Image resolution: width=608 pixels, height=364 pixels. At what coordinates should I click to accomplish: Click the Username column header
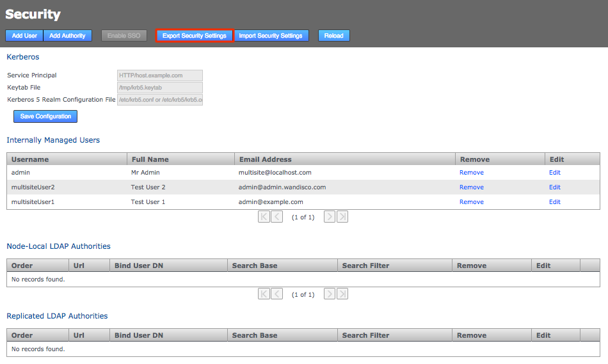tap(67, 159)
